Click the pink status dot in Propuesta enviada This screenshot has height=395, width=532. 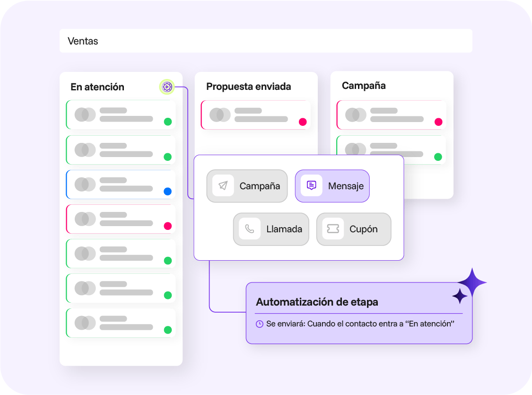[303, 122]
